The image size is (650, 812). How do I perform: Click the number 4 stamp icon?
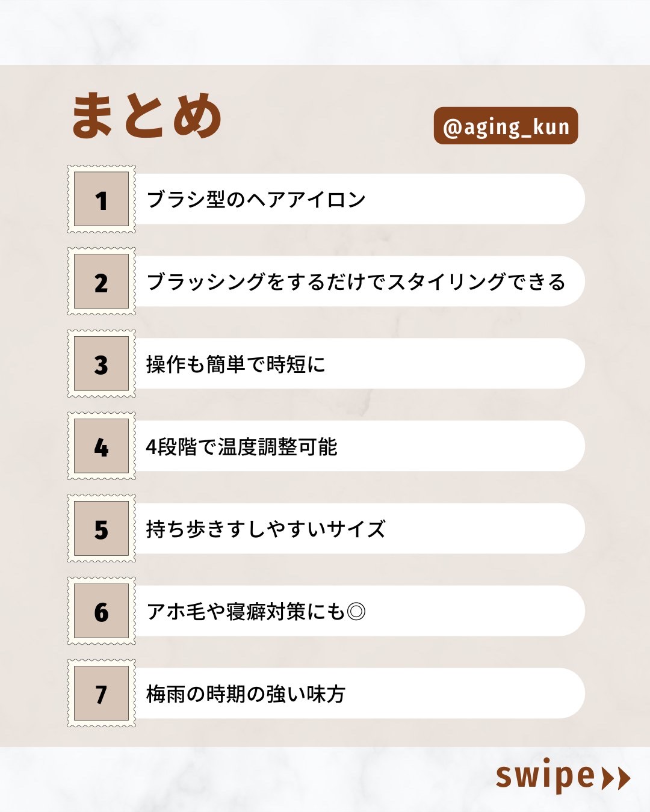pos(101,446)
